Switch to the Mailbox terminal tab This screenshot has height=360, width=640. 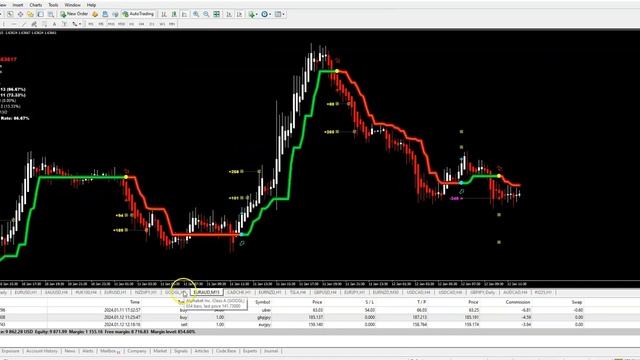click(x=109, y=351)
